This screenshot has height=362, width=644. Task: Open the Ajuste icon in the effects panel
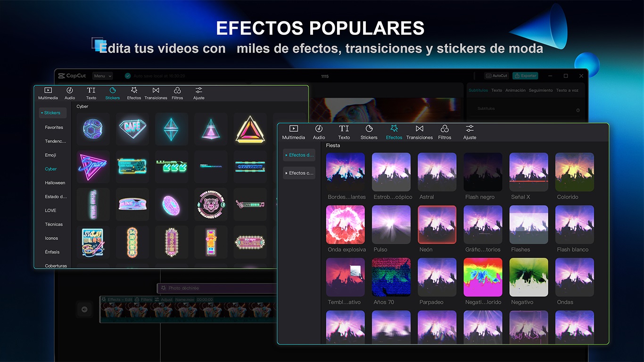(470, 132)
